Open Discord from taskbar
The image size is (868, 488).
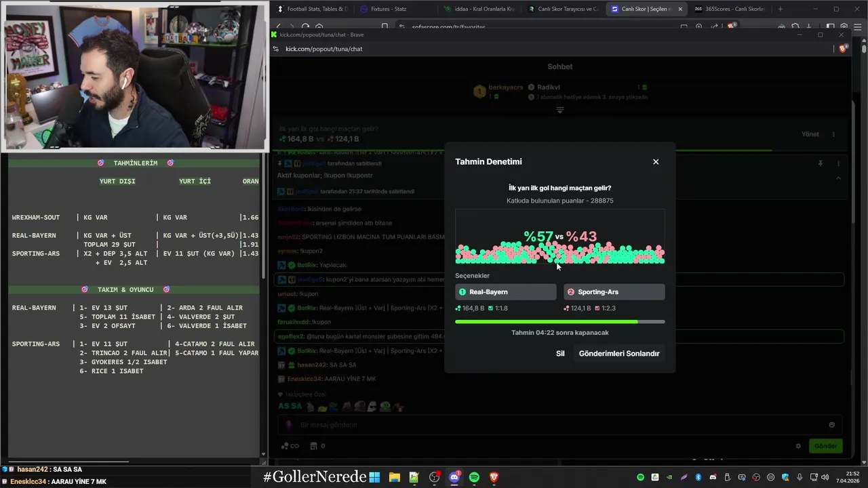454,477
